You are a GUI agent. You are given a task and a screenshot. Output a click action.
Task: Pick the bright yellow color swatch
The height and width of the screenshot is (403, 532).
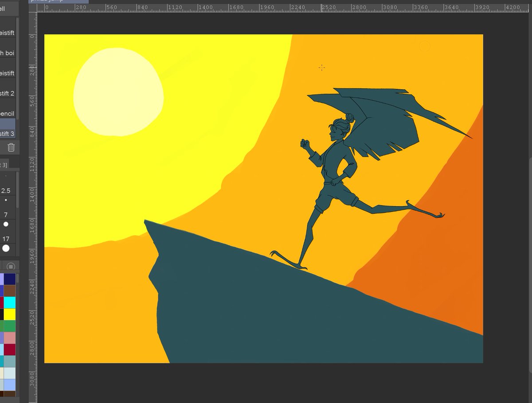click(10, 314)
